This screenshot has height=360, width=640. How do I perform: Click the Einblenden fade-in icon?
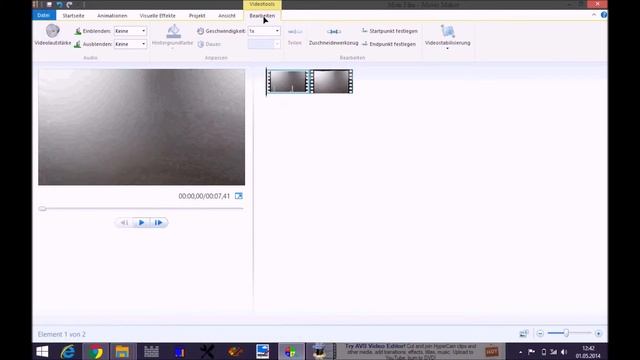(78, 31)
